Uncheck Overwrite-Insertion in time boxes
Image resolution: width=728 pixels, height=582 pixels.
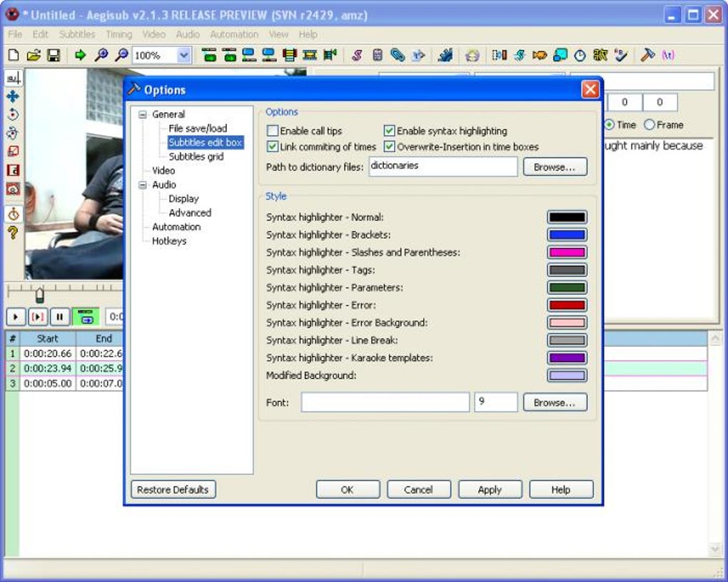point(389,147)
